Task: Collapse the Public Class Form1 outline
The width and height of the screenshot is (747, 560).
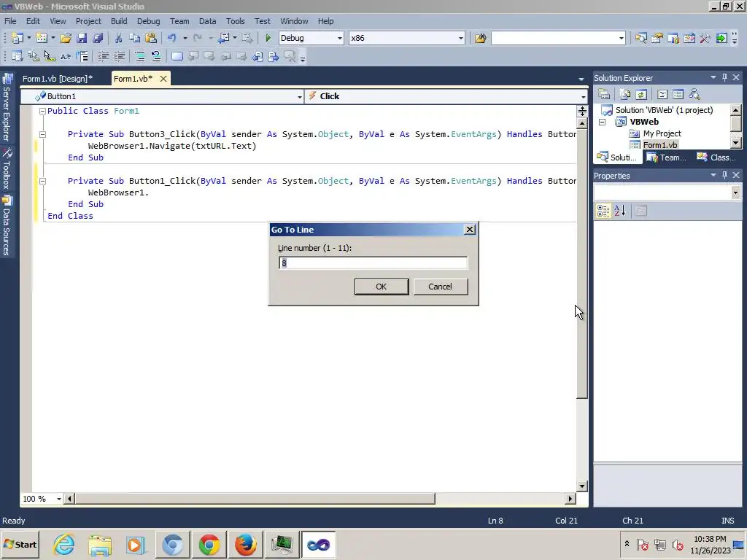Action: [x=42, y=111]
